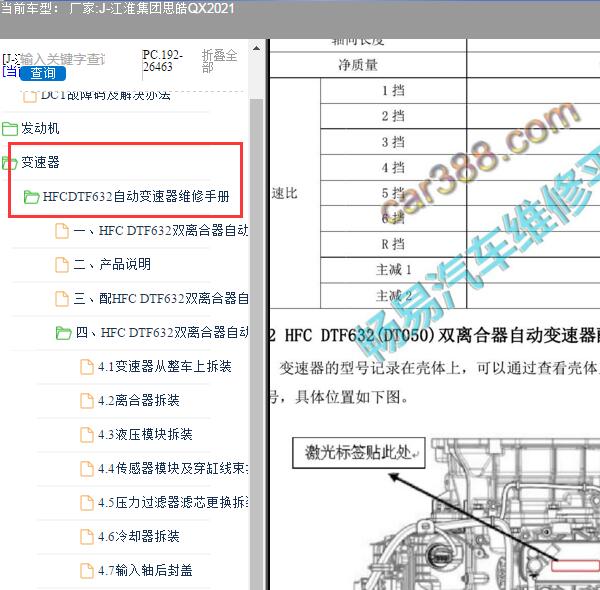Click the 当前车型 title bar text

(x=117, y=8)
